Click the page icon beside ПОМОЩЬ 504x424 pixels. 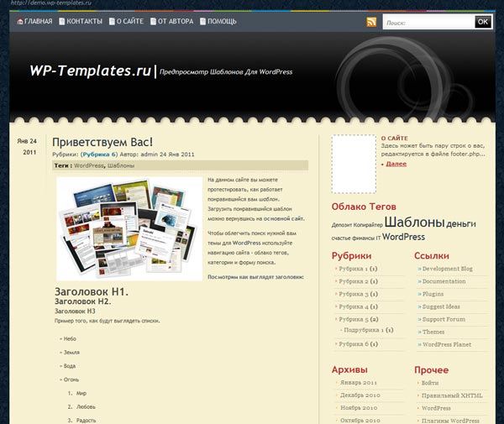click(202, 22)
